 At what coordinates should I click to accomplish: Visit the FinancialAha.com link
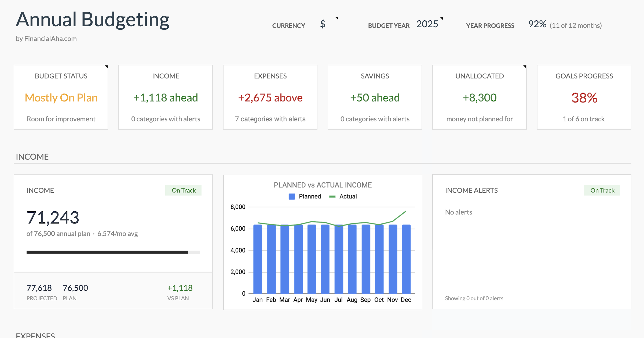tap(50, 39)
